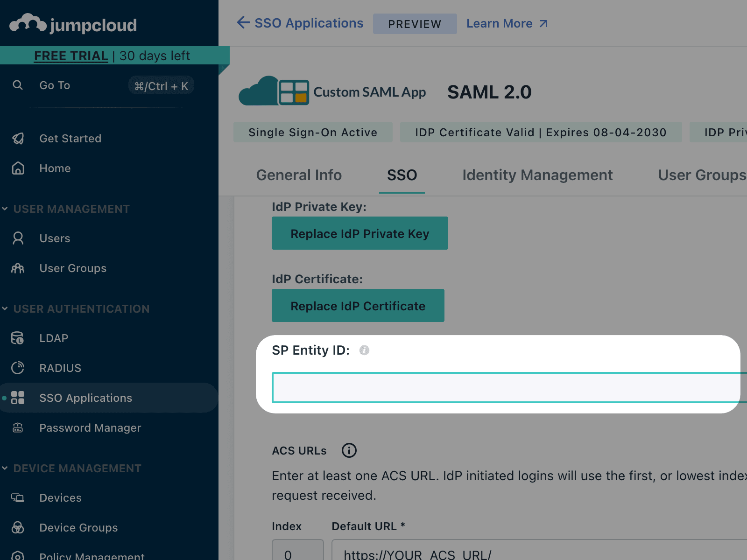Open the User Groups tab
The width and height of the screenshot is (747, 560).
point(702,175)
